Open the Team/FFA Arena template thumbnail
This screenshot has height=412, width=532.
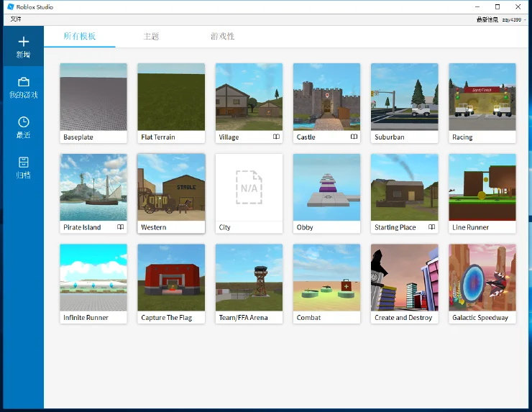[x=249, y=278]
